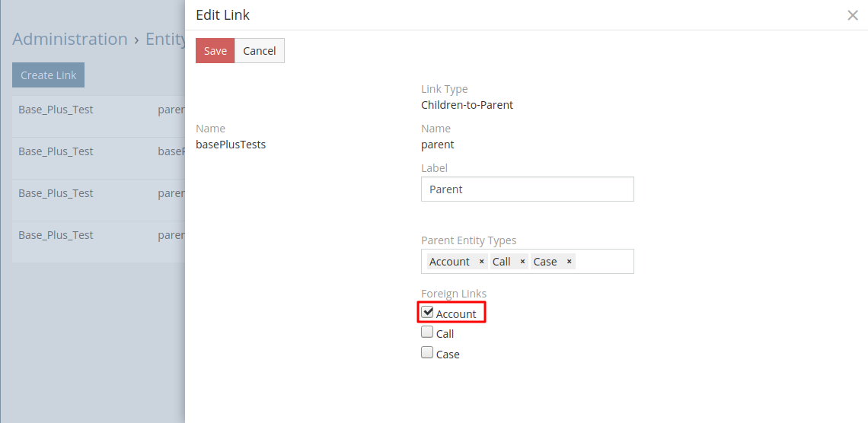Open the Parent Entity Types selector field

pyautogui.click(x=603, y=262)
